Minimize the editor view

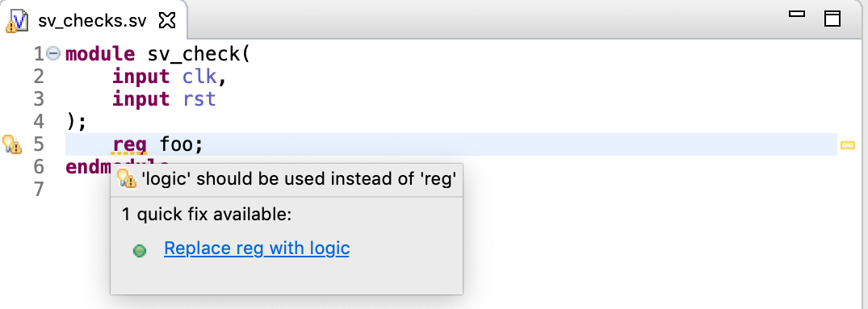point(797,15)
